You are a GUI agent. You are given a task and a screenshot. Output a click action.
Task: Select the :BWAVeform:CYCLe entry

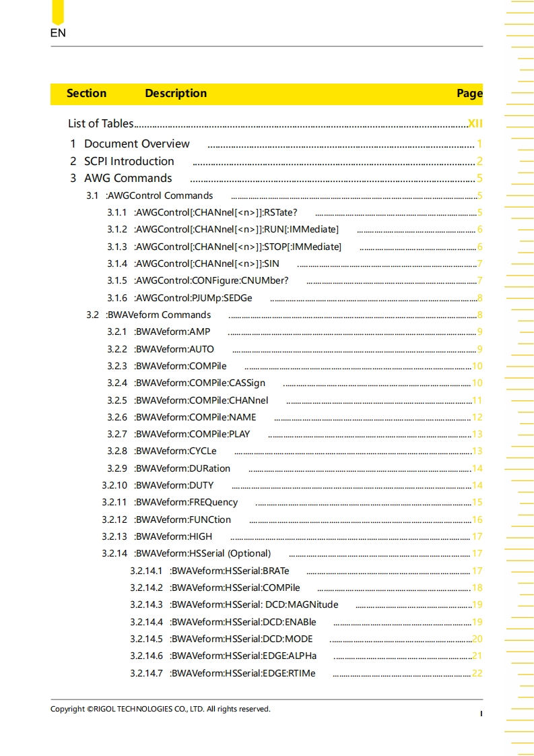pyautogui.click(x=175, y=451)
